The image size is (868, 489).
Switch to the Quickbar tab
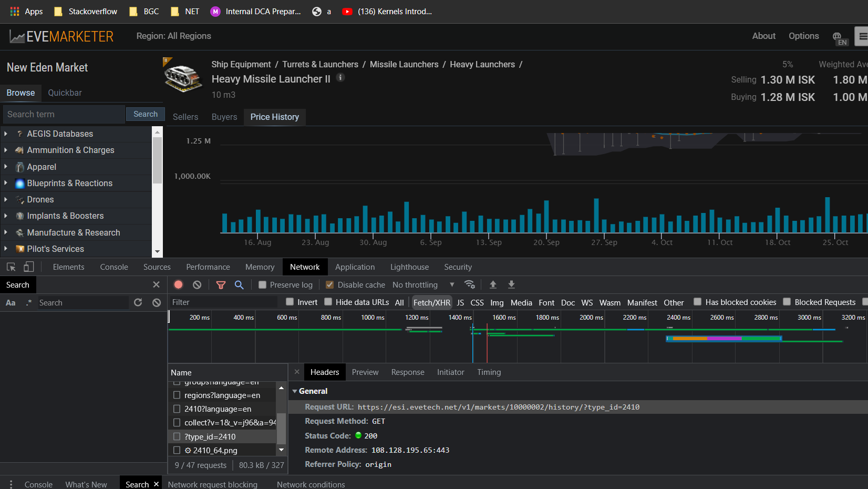click(x=65, y=93)
